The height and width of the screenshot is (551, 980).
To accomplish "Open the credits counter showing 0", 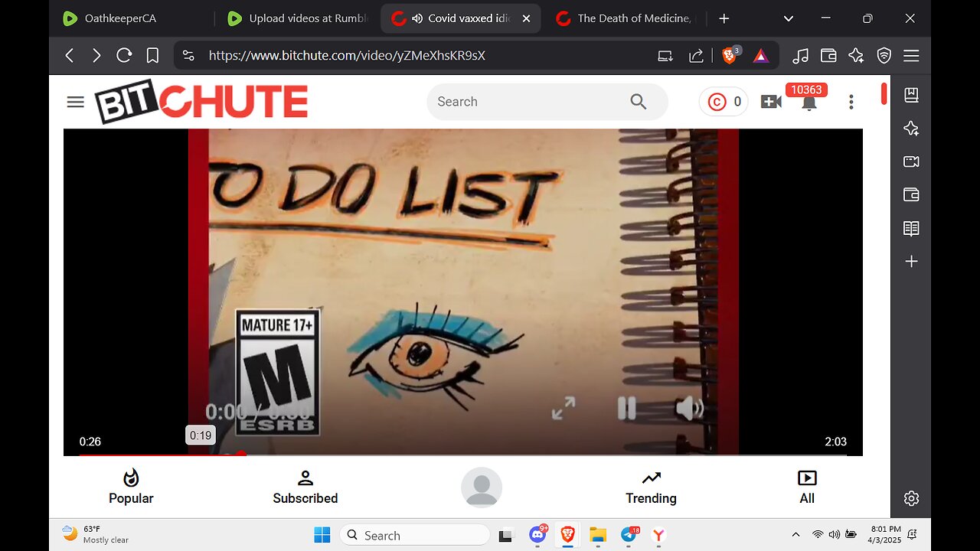I will tap(724, 102).
